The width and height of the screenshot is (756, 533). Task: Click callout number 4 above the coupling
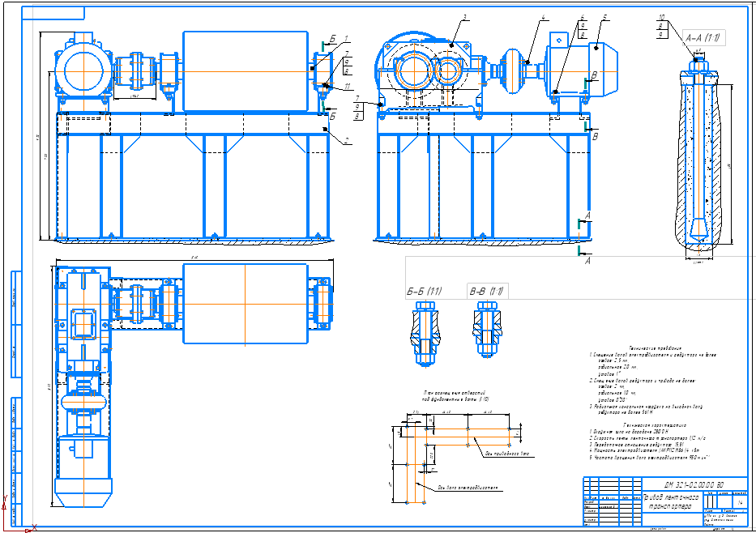[543, 17]
